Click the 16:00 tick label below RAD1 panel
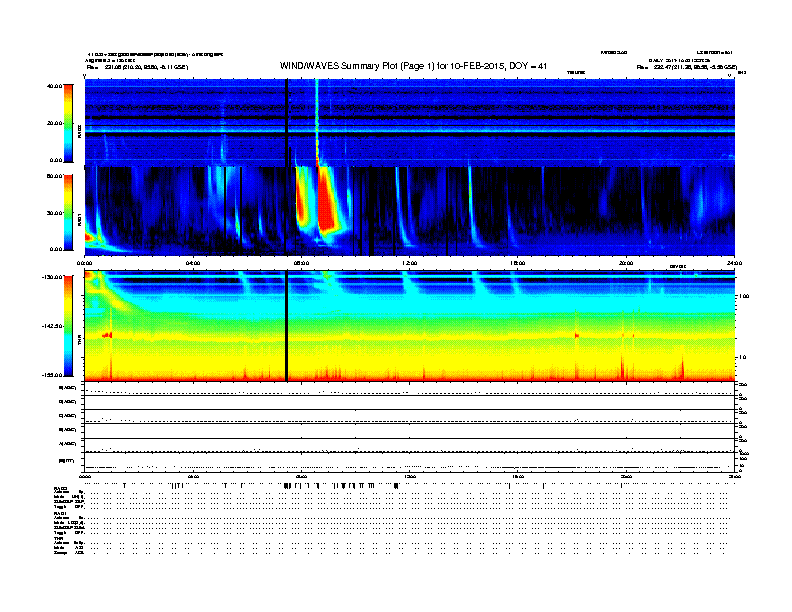792x612 pixels. click(x=518, y=263)
